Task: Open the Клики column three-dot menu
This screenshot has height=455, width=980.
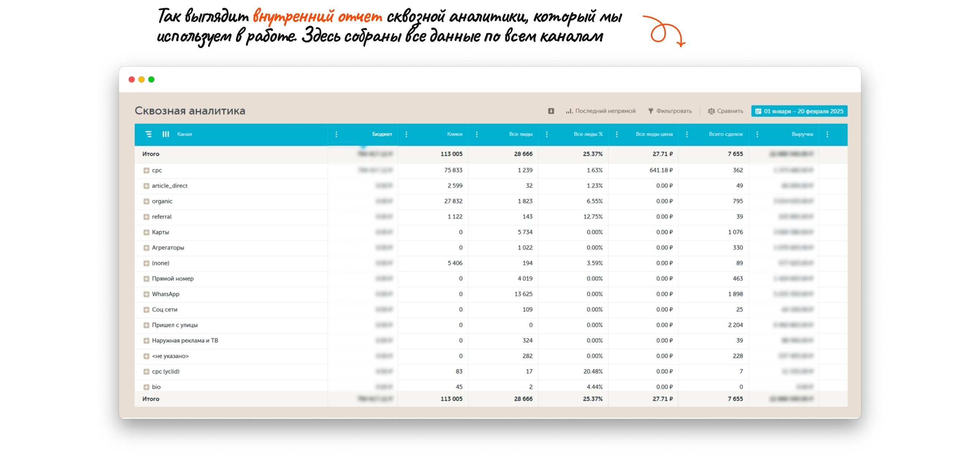Action: pyautogui.click(x=476, y=134)
